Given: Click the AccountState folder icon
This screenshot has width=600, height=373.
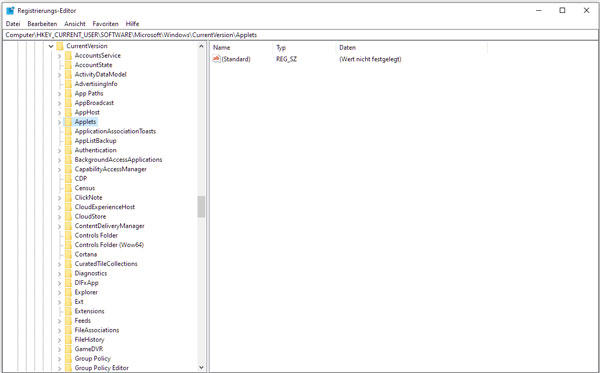Looking at the screenshot, I should tap(68, 65).
